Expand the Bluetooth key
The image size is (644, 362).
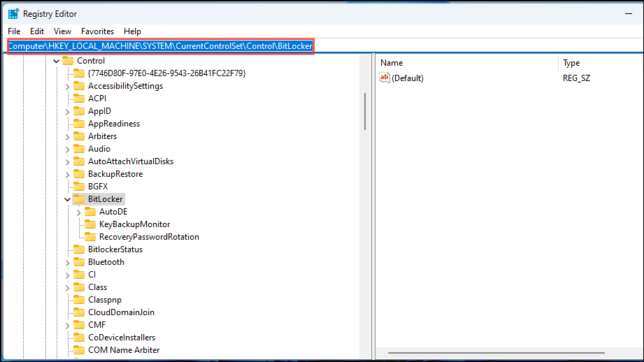point(67,262)
